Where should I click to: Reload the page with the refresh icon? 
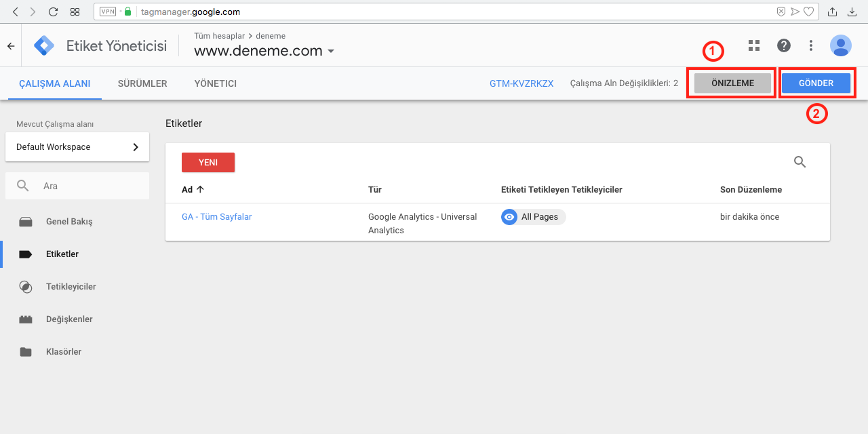point(54,12)
